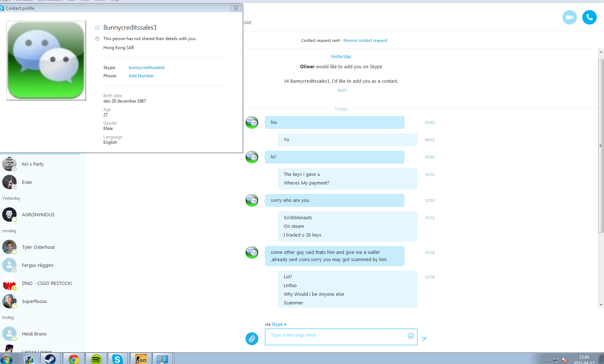Screen dimensions: 604x364
Task: Click the AGRONYMOUS avatar icon
Action: coord(9,214)
